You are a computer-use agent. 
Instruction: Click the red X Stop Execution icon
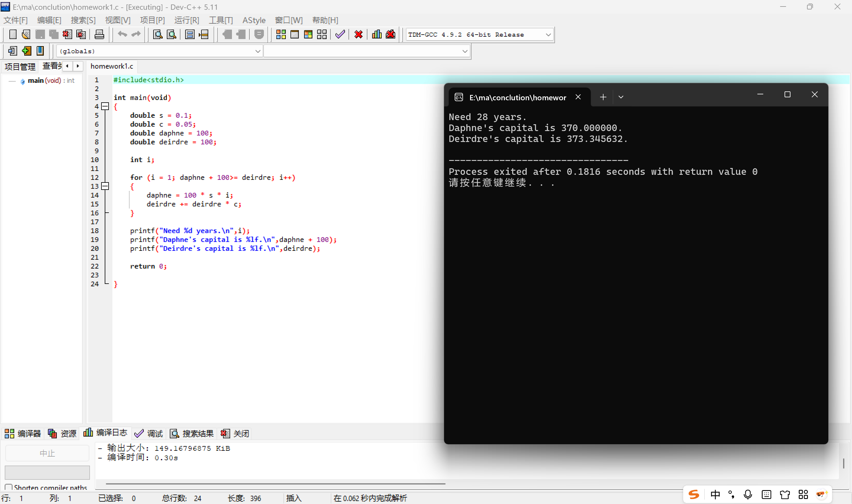coord(358,34)
